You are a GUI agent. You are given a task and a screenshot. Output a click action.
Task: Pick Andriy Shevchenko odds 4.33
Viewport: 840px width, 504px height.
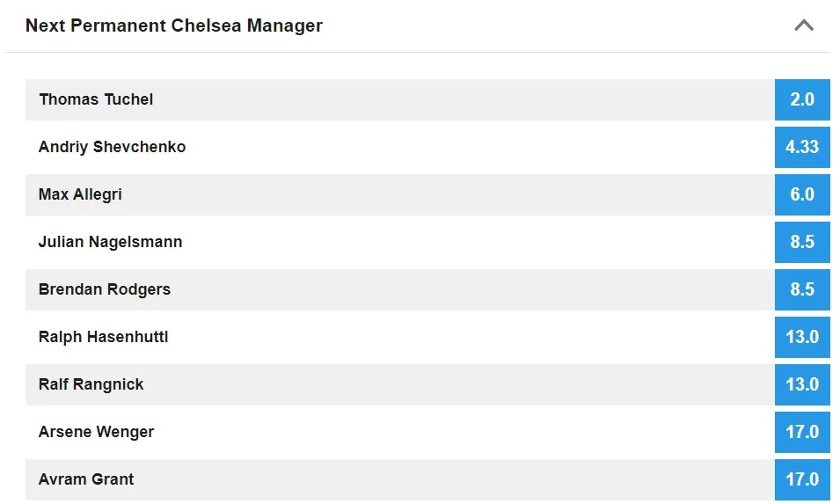(x=802, y=147)
